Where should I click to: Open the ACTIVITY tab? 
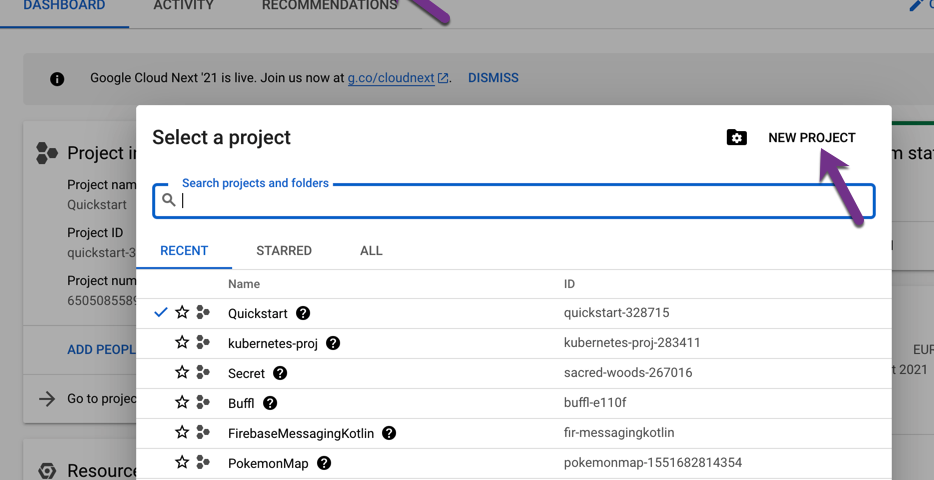[x=183, y=6]
